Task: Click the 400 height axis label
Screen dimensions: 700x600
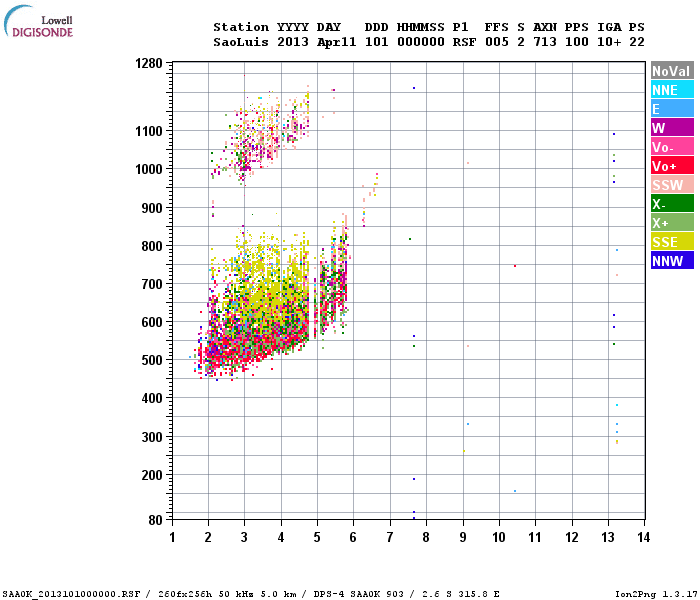Action: click(152, 398)
